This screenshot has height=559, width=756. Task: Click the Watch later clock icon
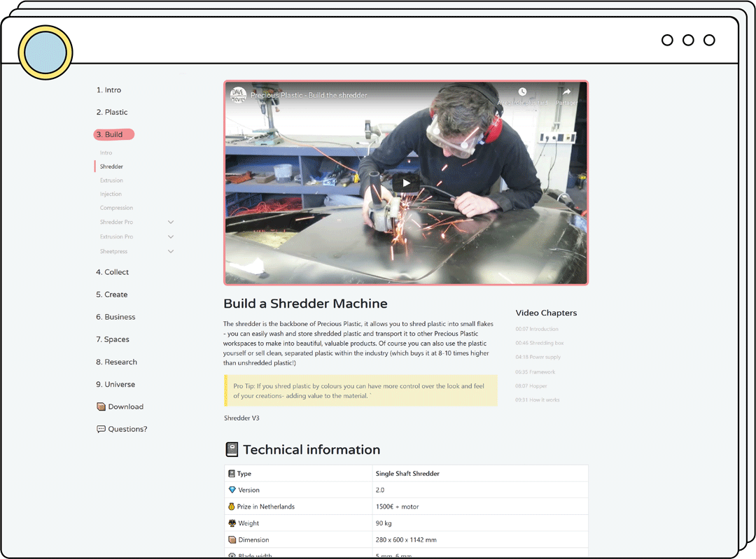522,92
